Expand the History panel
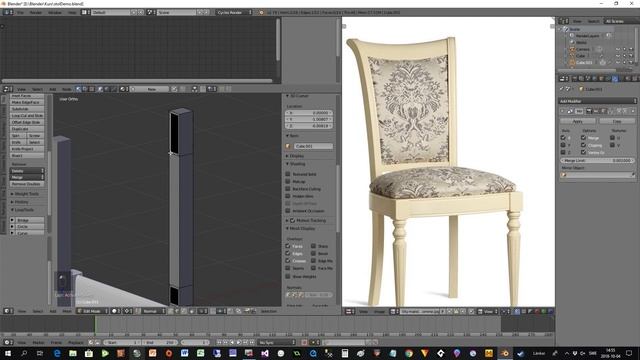 tap(20, 202)
